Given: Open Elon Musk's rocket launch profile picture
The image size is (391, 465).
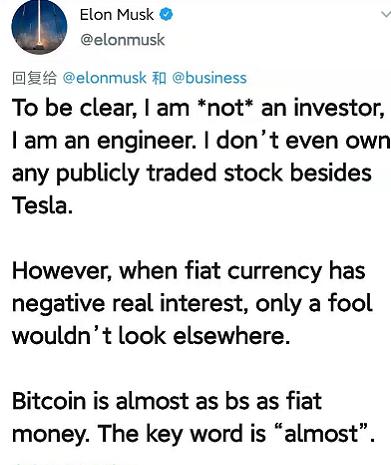Looking at the screenshot, I should (x=39, y=27).
